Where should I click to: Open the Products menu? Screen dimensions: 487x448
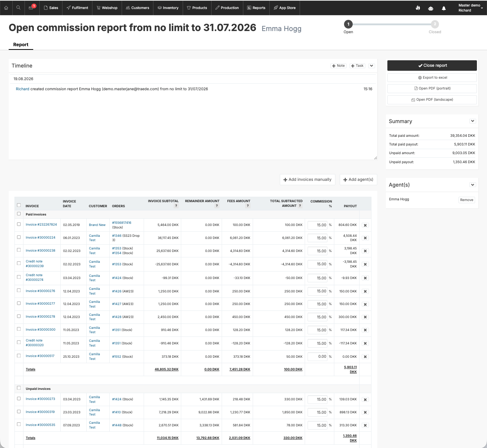(197, 8)
